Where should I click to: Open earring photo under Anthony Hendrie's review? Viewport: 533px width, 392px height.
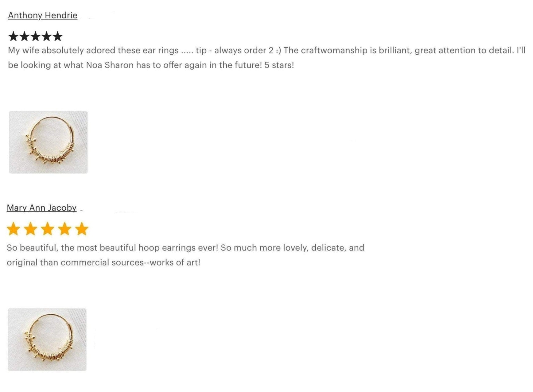coord(48,142)
